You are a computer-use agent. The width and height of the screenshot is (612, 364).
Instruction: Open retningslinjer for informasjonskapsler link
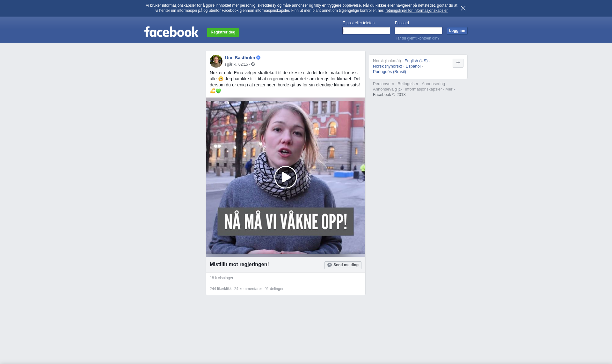click(x=416, y=11)
